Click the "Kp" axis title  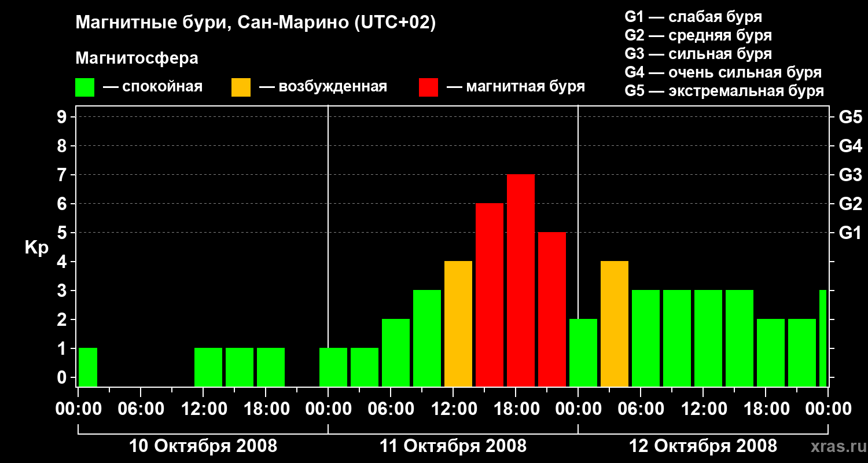(36, 248)
